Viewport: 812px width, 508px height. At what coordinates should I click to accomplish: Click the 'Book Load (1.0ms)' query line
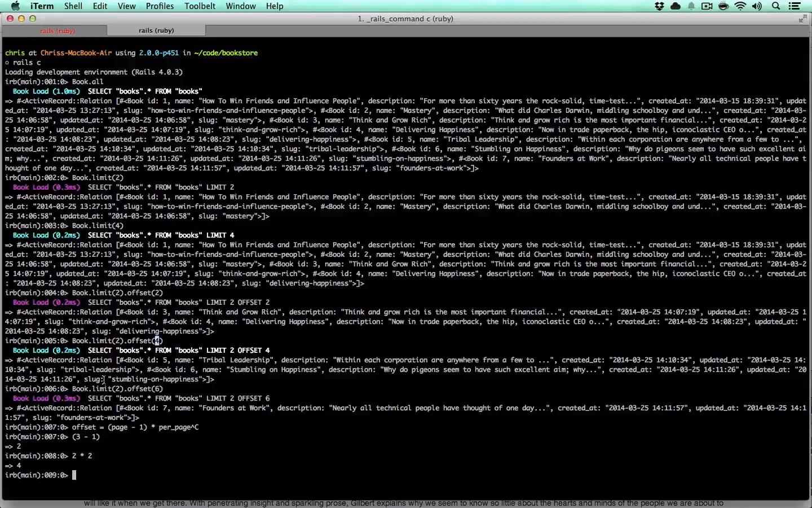(107, 91)
